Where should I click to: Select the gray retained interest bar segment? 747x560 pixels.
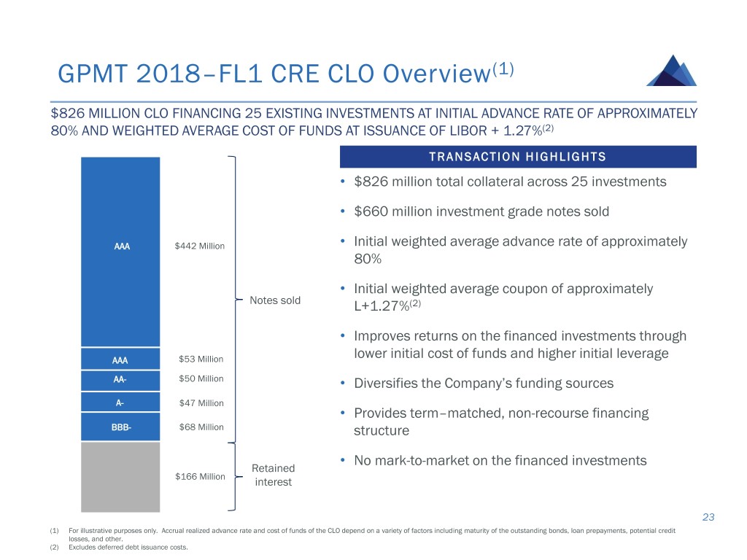pos(120,477)
